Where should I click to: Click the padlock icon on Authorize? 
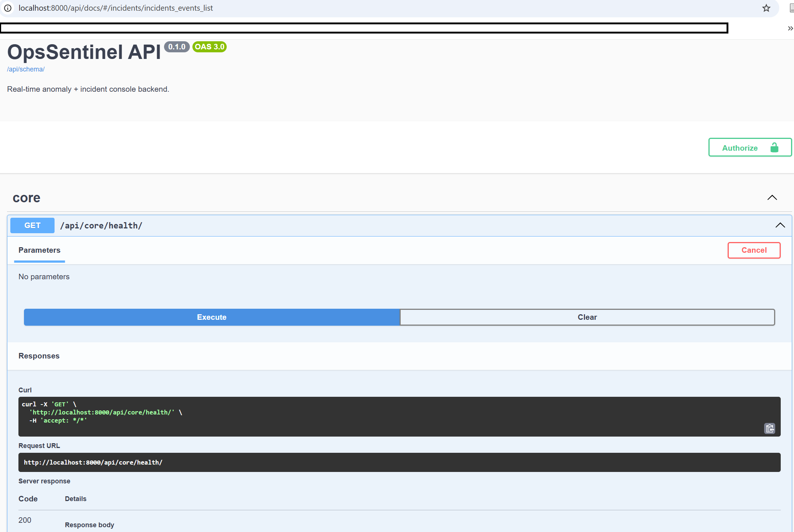point(774,147)
